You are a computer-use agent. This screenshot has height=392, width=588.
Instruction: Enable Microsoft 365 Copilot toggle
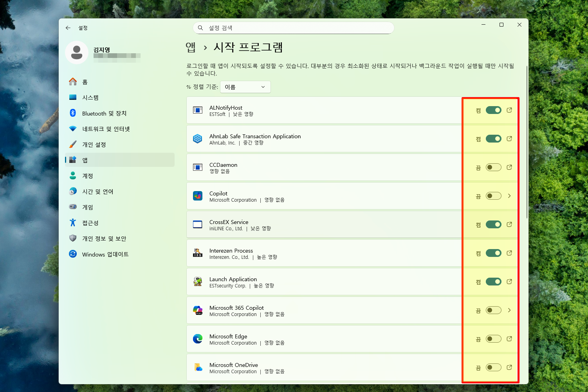pos(494,310)
